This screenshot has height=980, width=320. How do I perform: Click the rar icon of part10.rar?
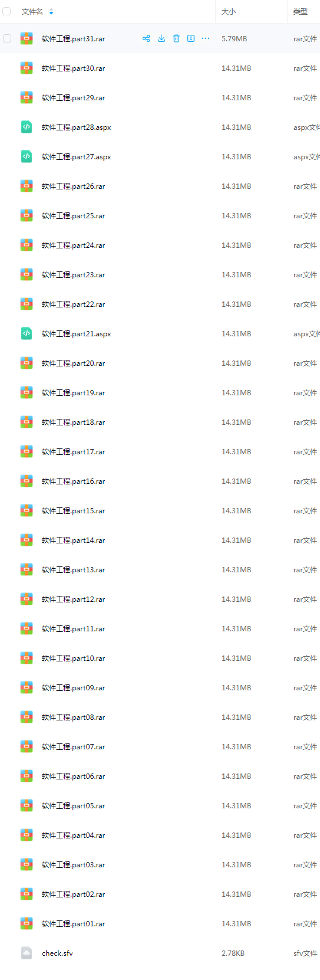click(27, 658)
